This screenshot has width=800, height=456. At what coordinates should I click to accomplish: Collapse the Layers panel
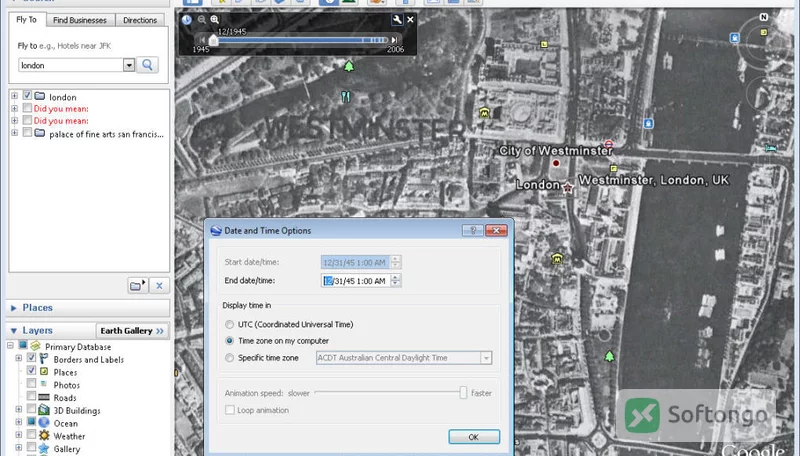(14, 331)
